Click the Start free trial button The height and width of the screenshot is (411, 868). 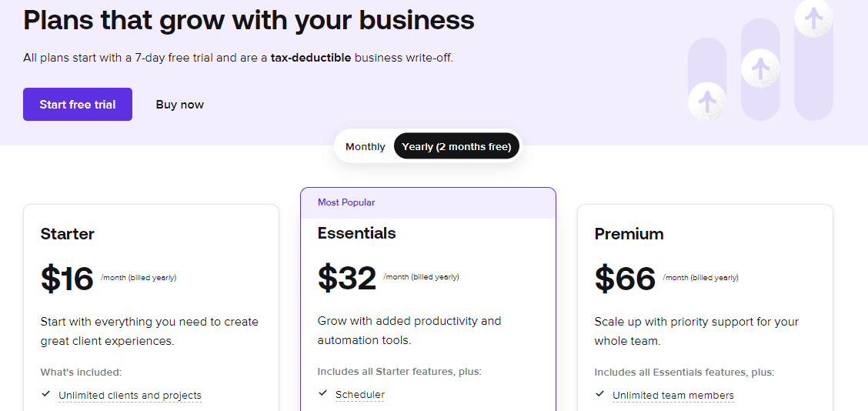pos(78,104)
